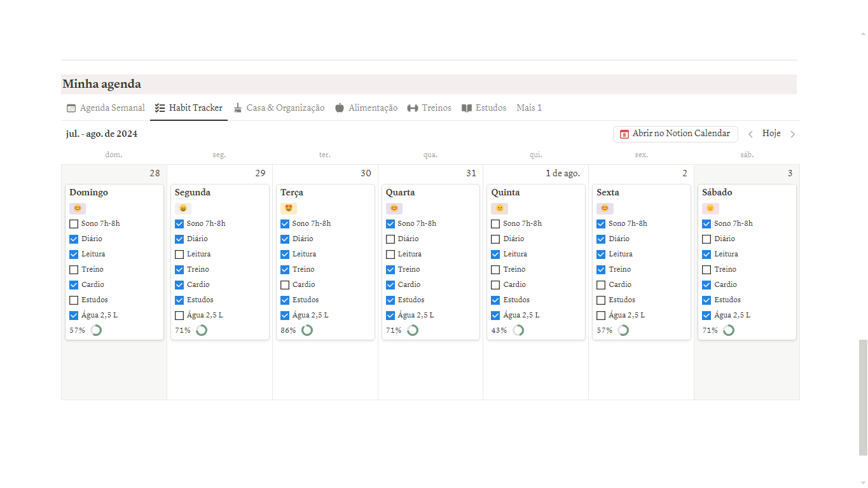Jump to today with Hoje
This screenshot has width=868, height=488.
(x=771, y=134)
